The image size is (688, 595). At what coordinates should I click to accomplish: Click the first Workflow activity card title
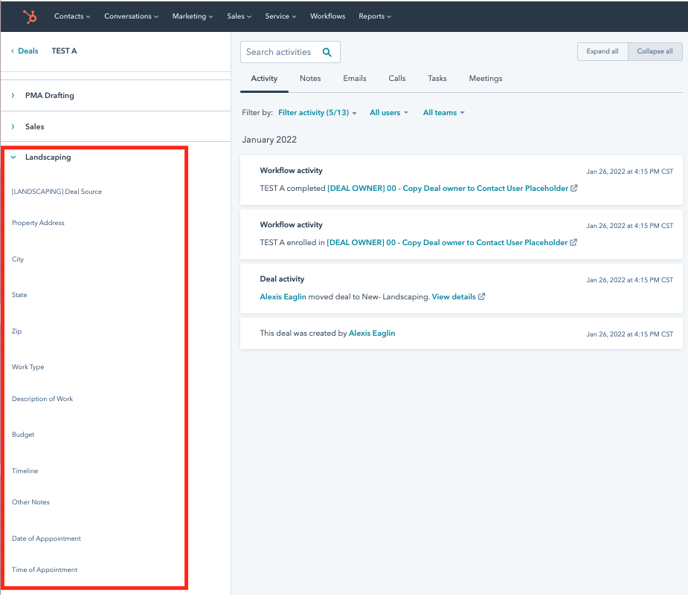(x=291, y=170)
